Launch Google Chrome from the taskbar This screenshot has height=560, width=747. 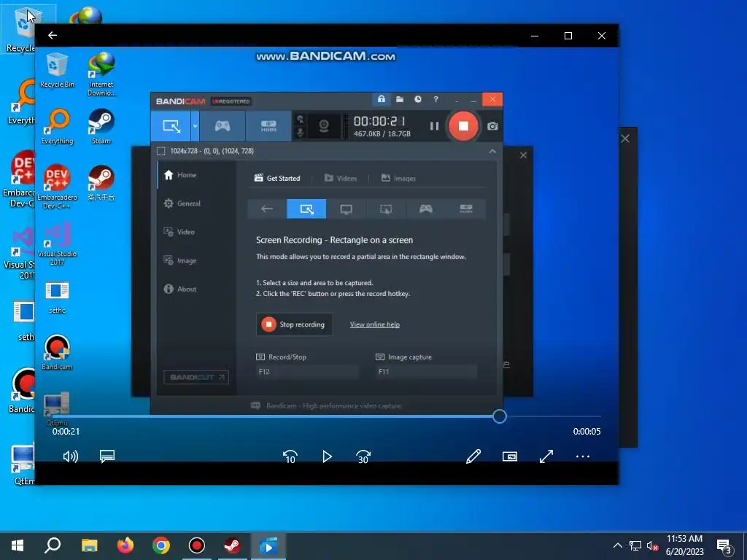click(x=161, y=545)
